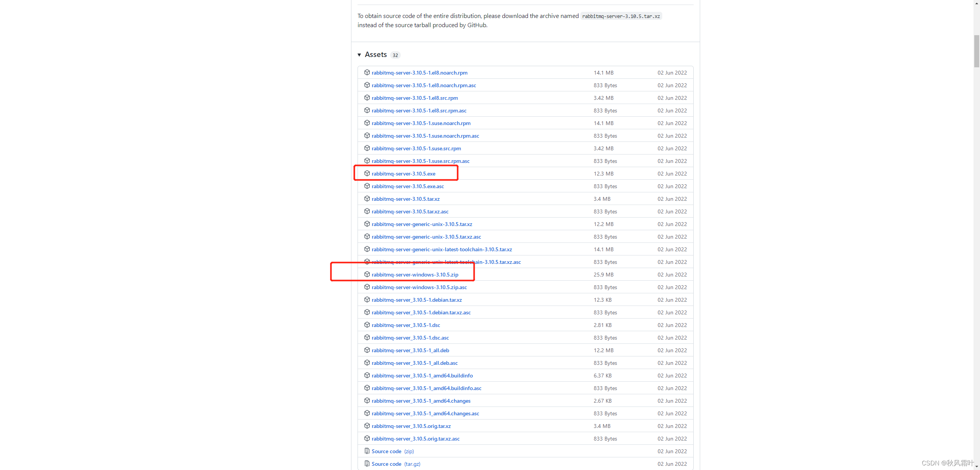Open rabbitmq-server_3.10.5-1_amd64.buildinfo link
This screenshot has width=980, height=470.
[422, 376]
